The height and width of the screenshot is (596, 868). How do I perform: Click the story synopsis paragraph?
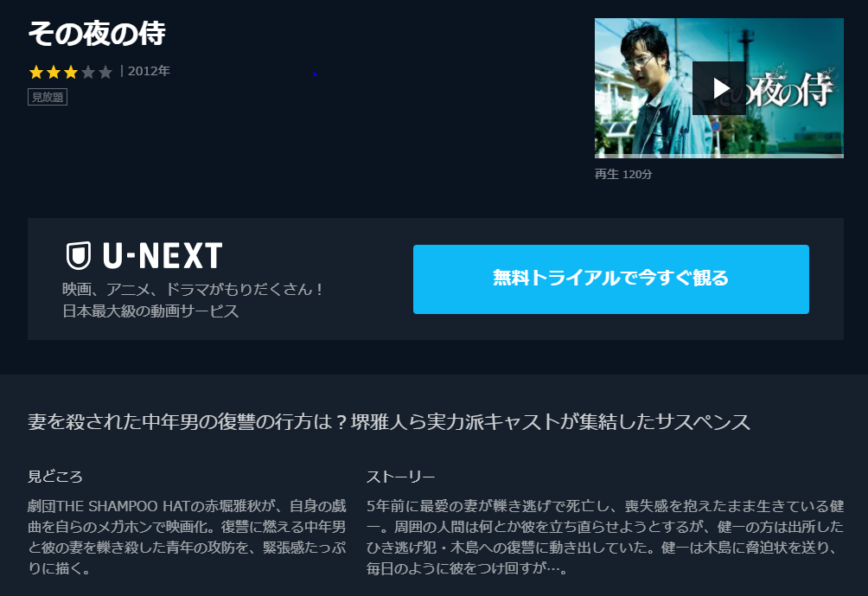pyautogui.click(x=605, y=536)
